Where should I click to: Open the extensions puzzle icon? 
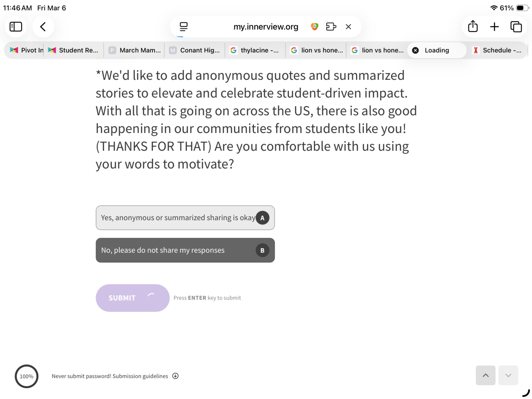(x=331, y=27)
